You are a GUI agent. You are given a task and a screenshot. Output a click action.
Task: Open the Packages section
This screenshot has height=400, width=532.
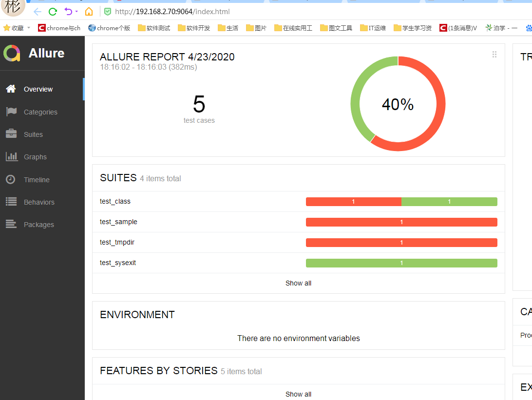[x=42, y=224]
